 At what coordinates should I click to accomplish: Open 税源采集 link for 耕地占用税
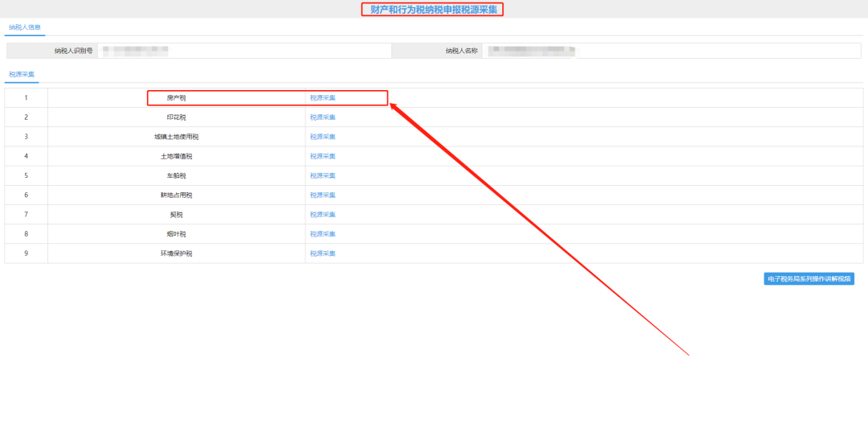(x=322, y=195)
